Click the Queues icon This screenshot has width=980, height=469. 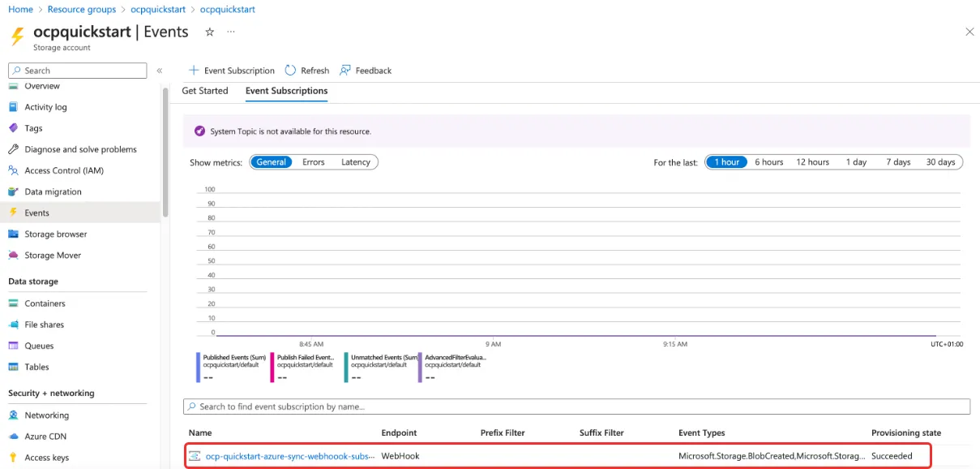point(13,346)
